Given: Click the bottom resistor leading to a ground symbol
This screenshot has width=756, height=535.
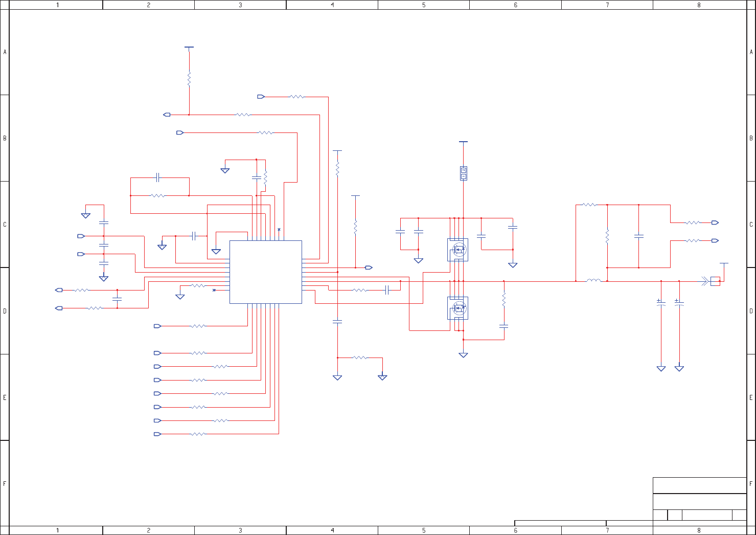Looking at the screenshot, I should click(360, 358).
